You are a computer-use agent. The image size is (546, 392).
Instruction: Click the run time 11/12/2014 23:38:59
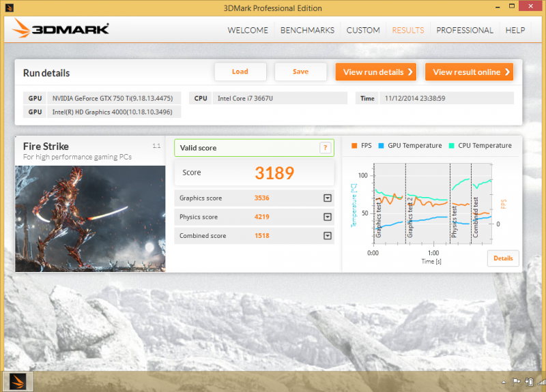[x=446, y=98]
